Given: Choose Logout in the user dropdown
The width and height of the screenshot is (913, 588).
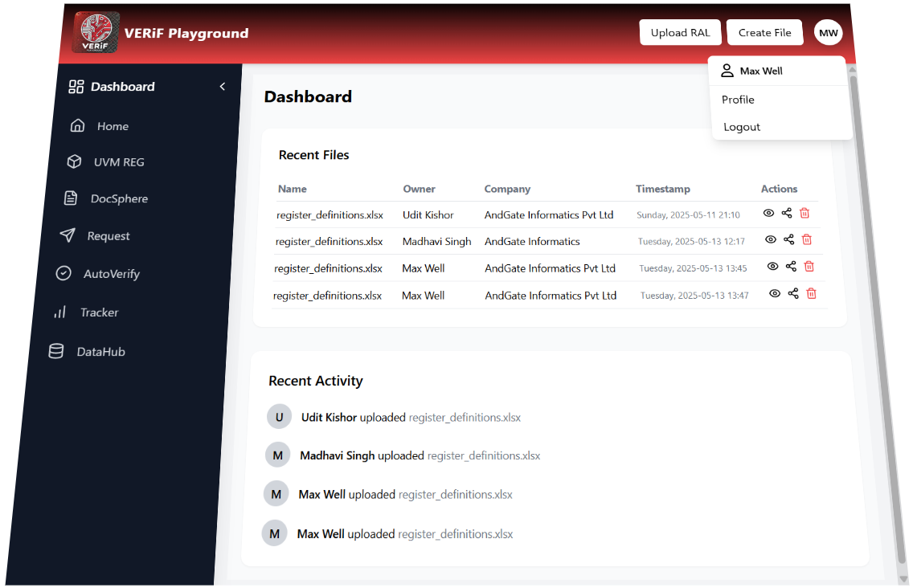Looking at the screenshot, I should [742, 127].
